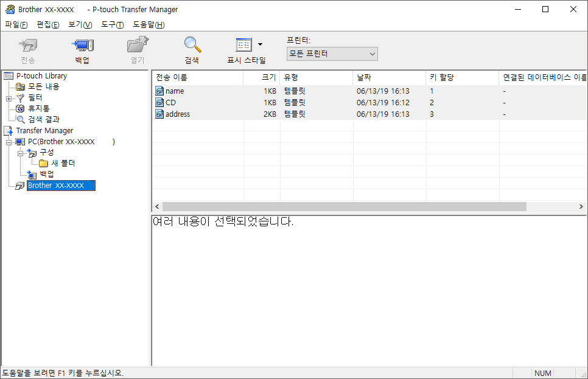Click key assignment 1 of name row
The width and height of the screenshot is (588, 379).
pyautogui.click(x=432, y=91)
